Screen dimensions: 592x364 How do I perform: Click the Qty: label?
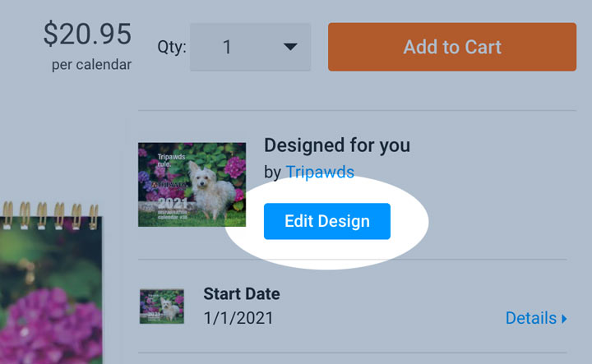(x=172, y=48)
